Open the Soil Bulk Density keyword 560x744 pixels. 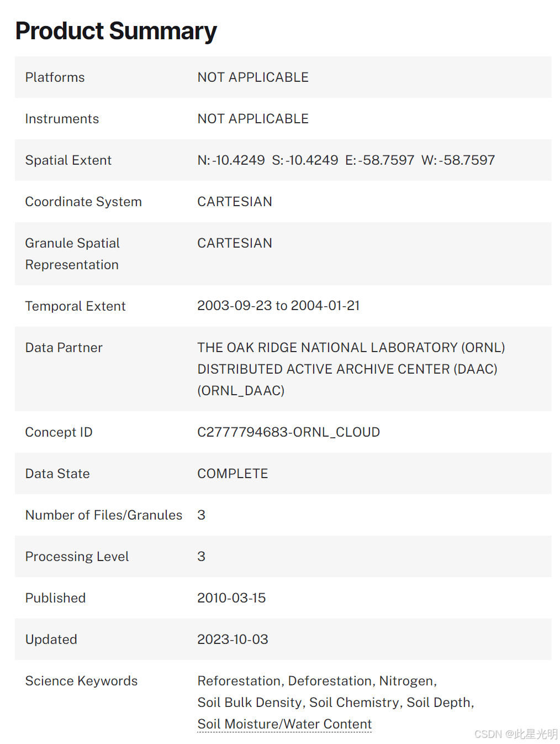pos(250,703)
